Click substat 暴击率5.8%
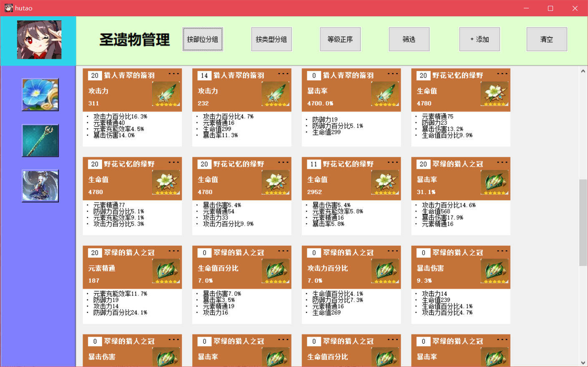Image resolution: width=588 pixels, height=367 pixels. click(x=328, y=224)
